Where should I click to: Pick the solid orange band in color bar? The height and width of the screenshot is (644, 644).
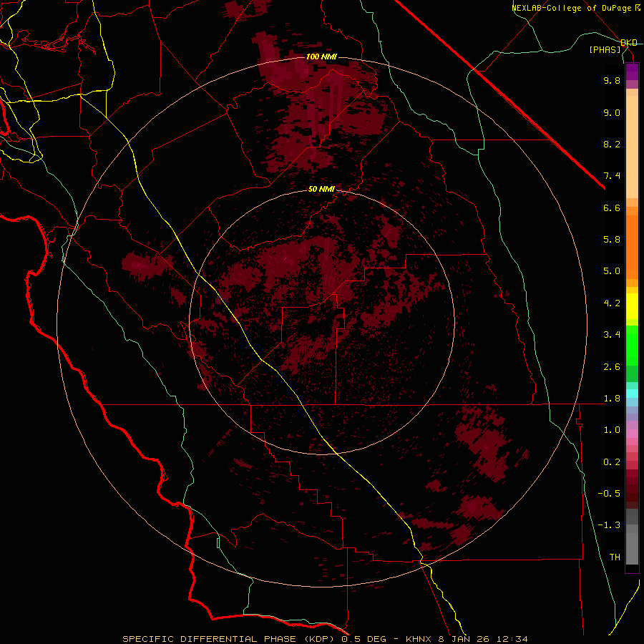coord(632,248)
